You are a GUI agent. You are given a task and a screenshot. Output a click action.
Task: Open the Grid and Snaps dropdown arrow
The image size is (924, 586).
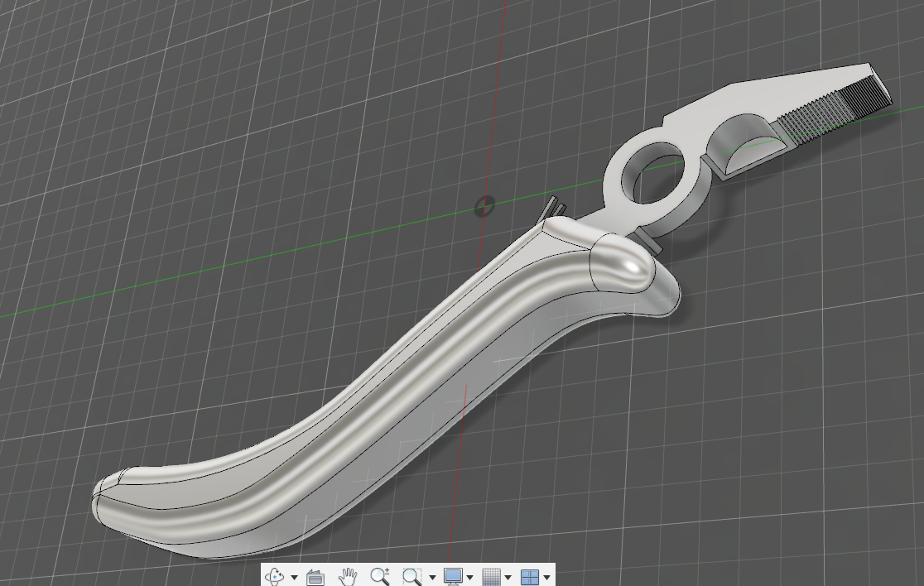point(508,577)
